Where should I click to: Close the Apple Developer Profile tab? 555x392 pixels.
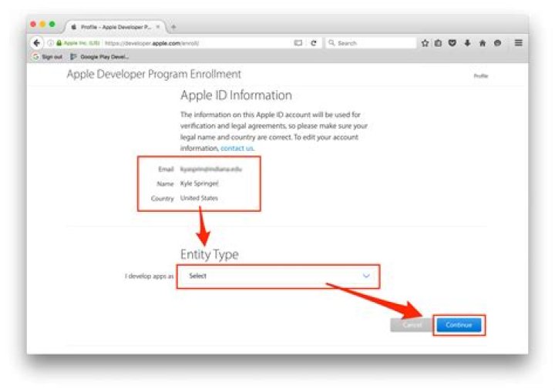pos(158,27)
